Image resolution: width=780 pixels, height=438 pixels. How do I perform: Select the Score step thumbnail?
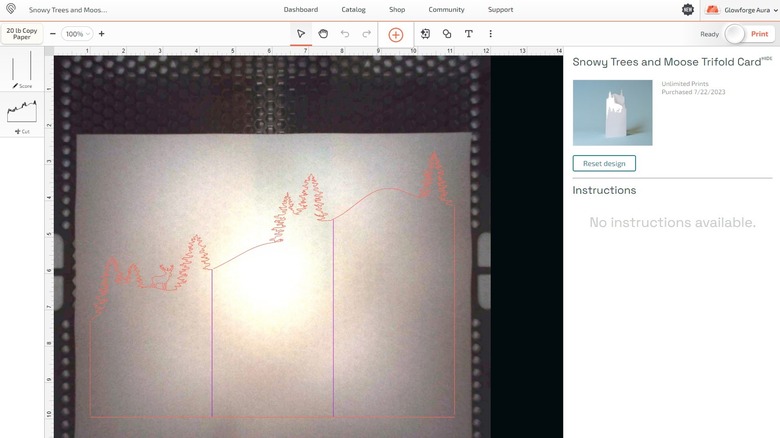[21, 69]
